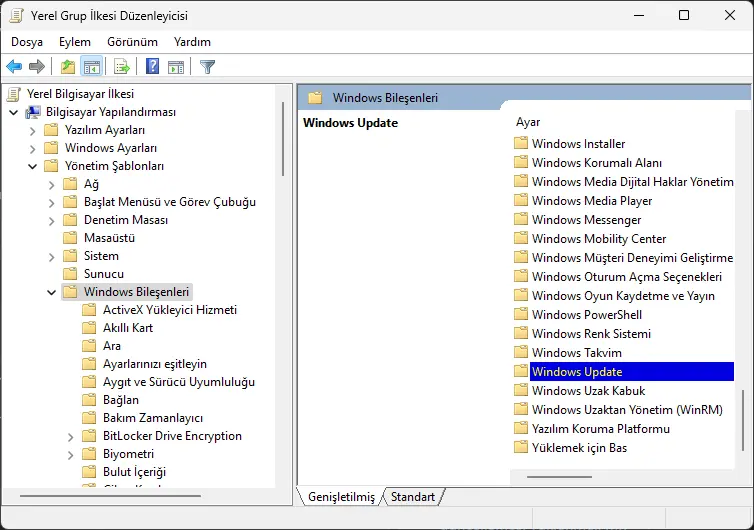Screen dimensions: 754x530
Task: Expand the Sistem tree node
Action: click(51, 257)
